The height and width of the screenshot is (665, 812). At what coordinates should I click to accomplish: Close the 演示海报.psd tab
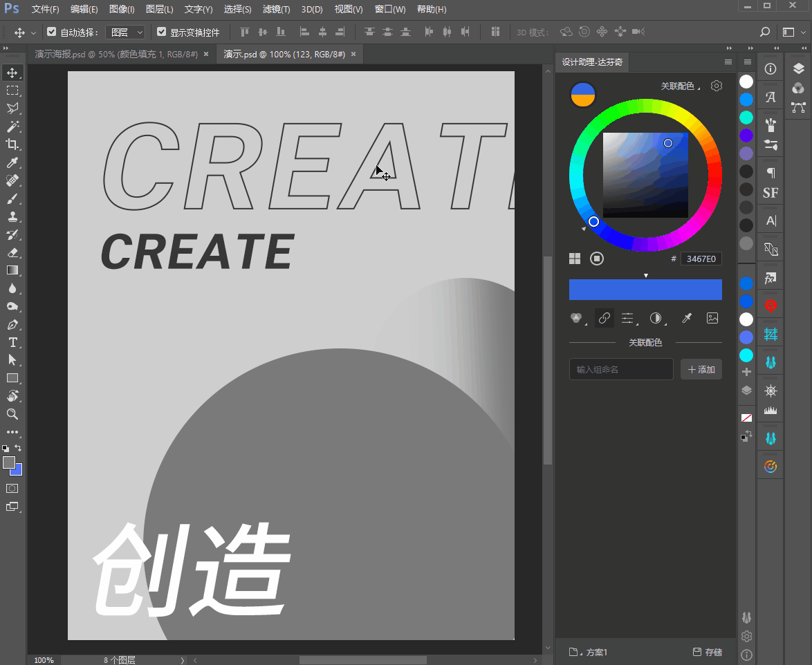tap(206, 54)
